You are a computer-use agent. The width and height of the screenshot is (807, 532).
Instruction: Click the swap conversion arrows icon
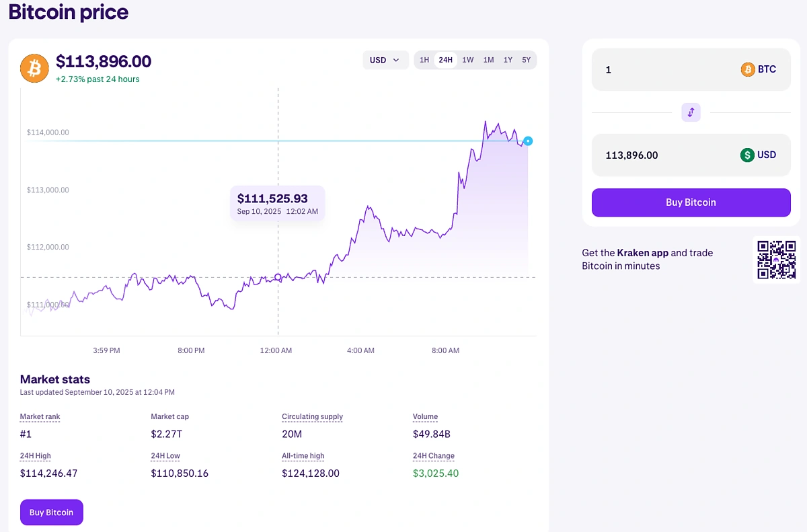click(691, 112)
